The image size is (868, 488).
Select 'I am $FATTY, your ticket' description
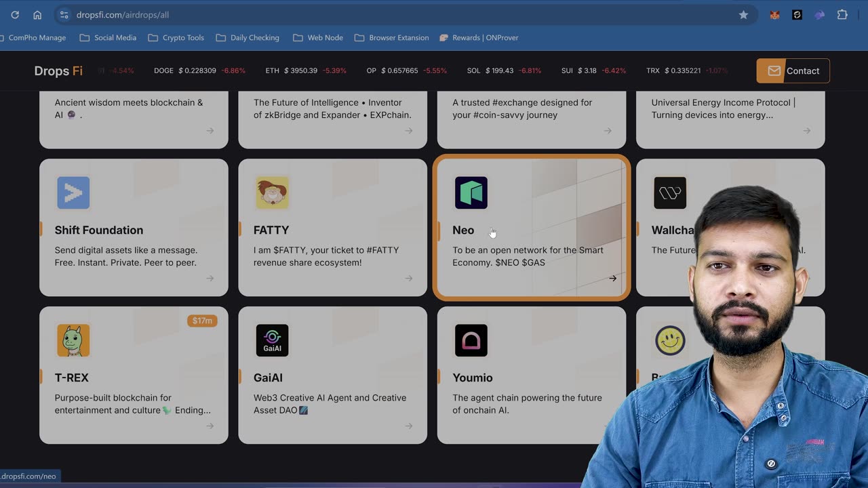pos(326,256)
